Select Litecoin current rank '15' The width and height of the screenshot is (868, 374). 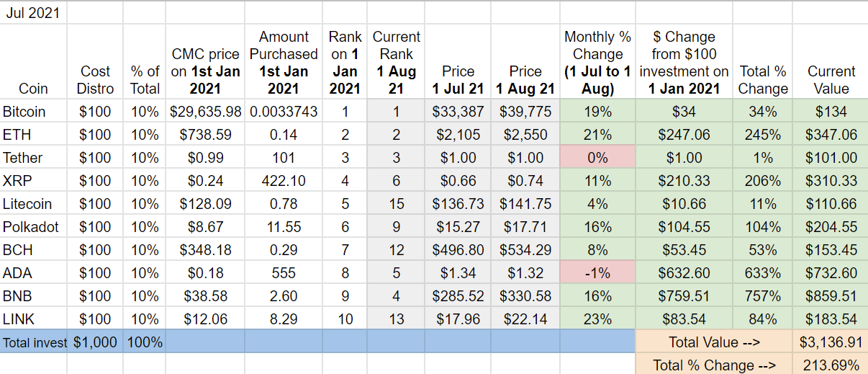[397, 204]
